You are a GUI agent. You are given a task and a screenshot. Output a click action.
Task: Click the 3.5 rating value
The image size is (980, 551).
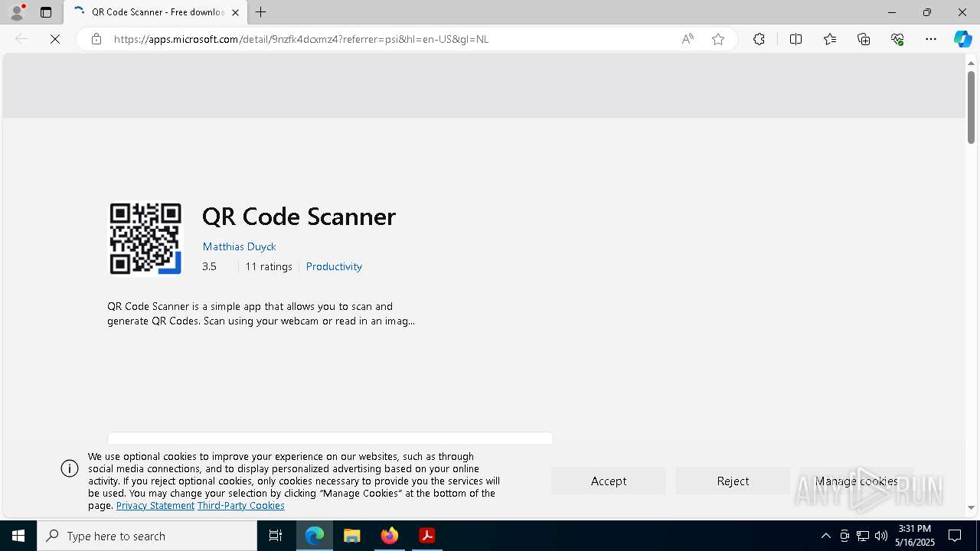(209, 266)
